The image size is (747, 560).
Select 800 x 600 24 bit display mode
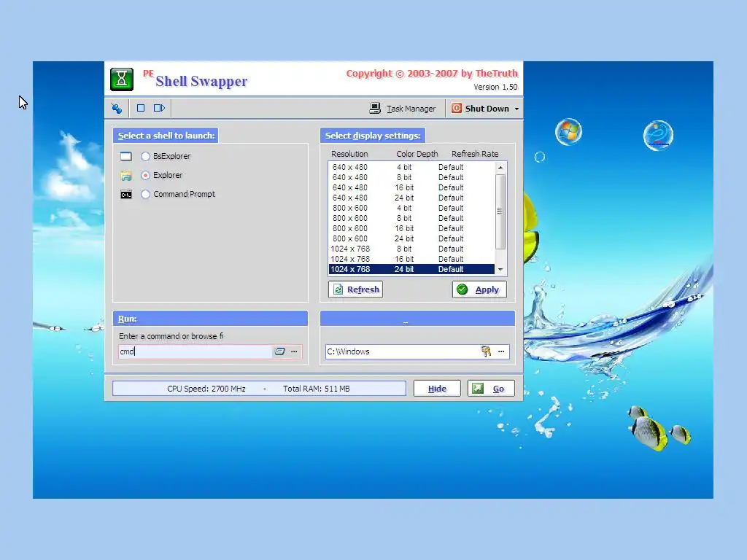coord(411,238)
